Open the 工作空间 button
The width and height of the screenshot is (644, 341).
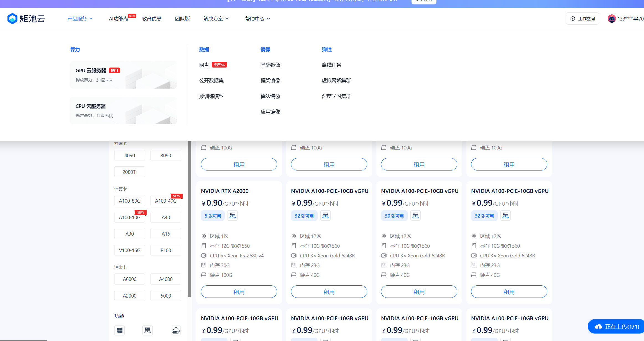tap(582, 19)
